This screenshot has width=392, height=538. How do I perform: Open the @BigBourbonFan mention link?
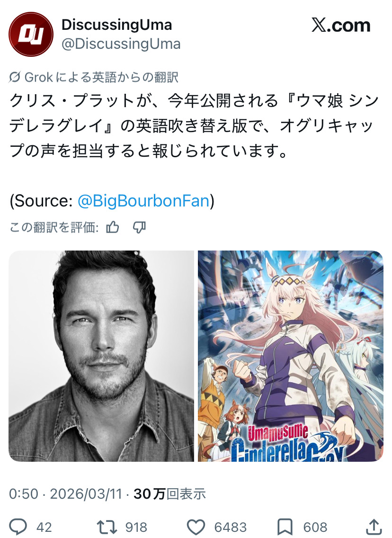coord(144,201)
